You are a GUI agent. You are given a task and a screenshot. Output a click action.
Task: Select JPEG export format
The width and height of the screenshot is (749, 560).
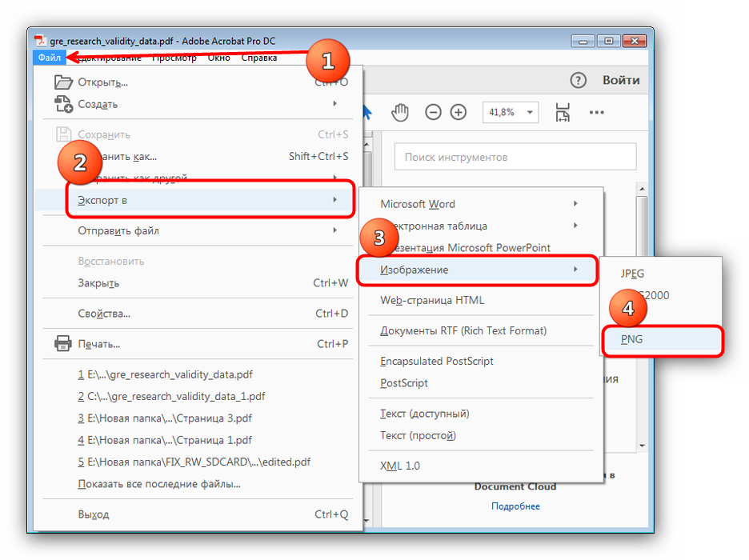632,274
